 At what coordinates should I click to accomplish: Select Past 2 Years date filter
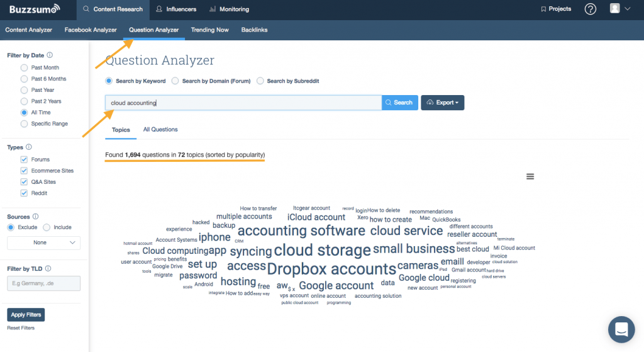[x=25, y=101]
